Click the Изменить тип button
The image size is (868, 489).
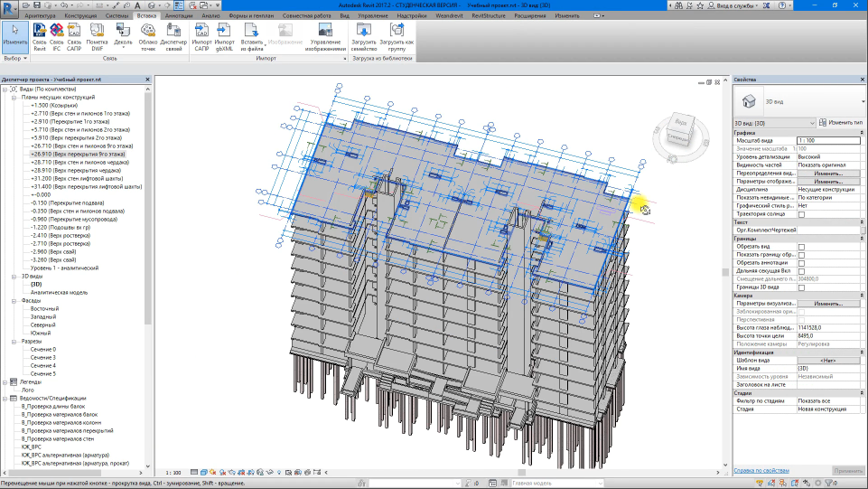tap(841, 122)
